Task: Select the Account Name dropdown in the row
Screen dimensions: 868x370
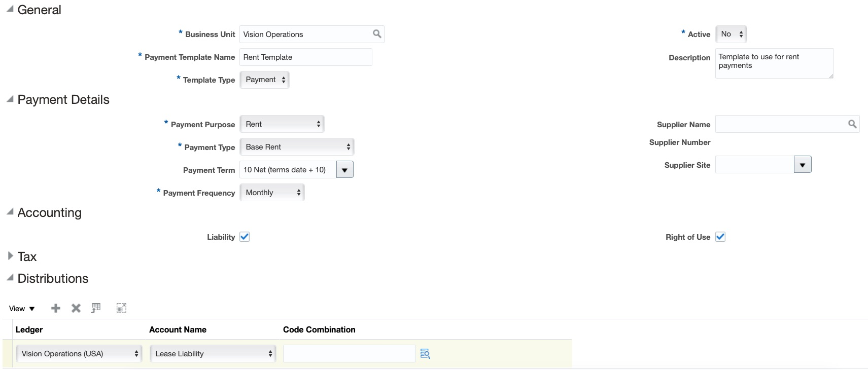Action: coord(213,354)
